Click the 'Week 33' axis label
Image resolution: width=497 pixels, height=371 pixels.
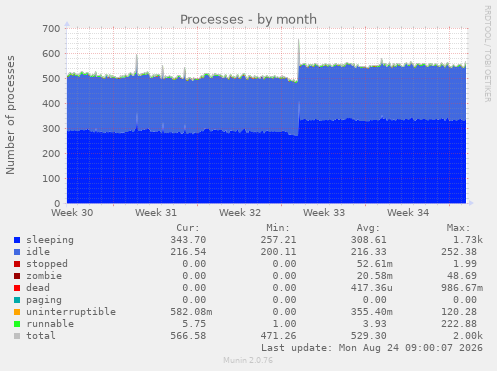click(x=324, y=213)
